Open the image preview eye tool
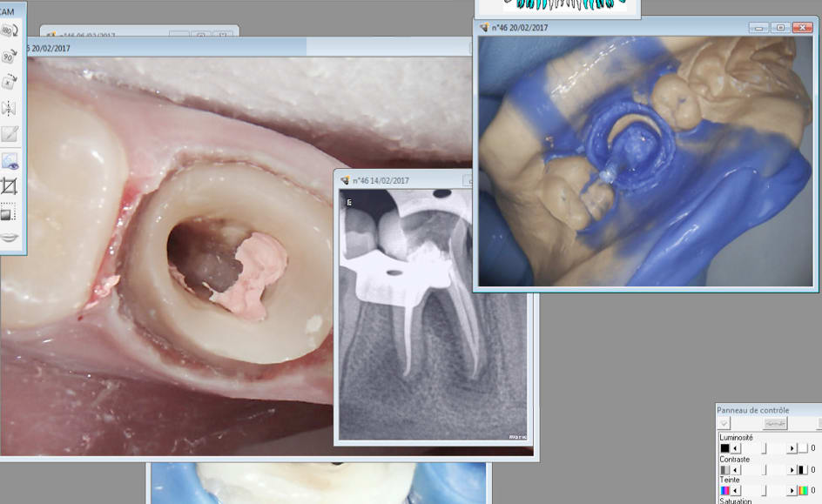Screen dimensions: 822x504 (x=10, y=160)
